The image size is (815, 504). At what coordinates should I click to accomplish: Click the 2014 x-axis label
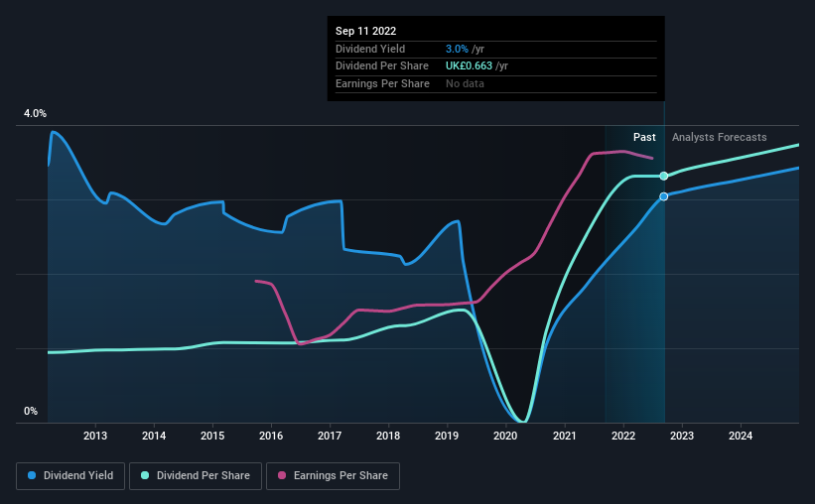[x=154, y=436]
